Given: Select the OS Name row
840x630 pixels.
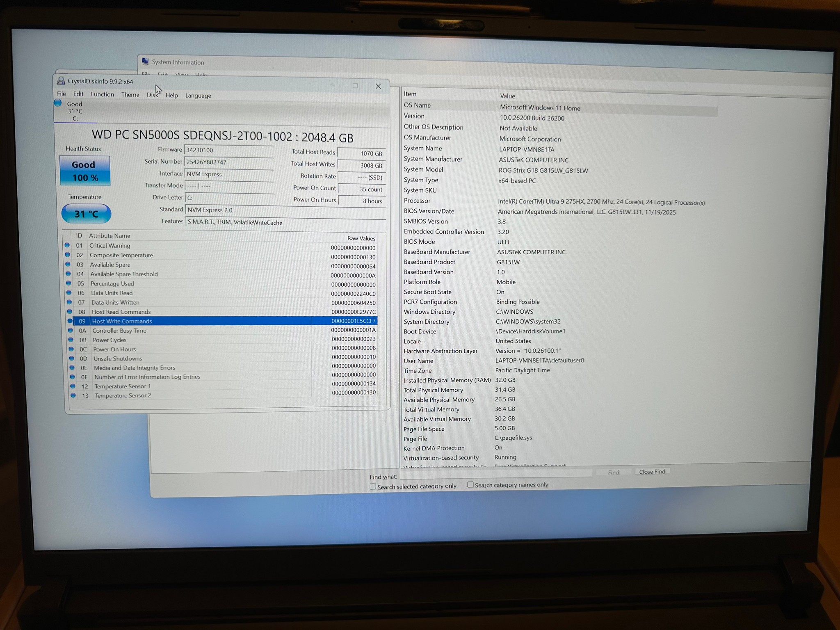Looking at the screenshot, I should coord(560,107).
